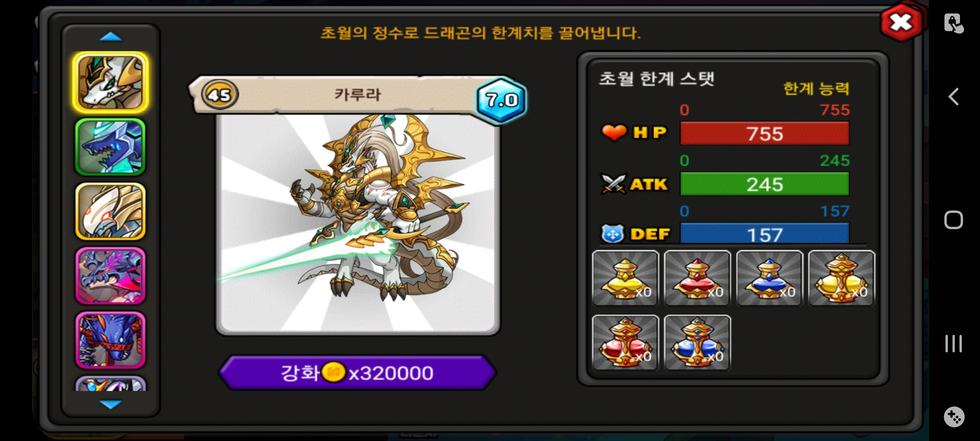The height and width of the screenshot is (441, 980).
Task: Choose the gold-framed white dragon thumbnail
Action: tap(110, 211)
